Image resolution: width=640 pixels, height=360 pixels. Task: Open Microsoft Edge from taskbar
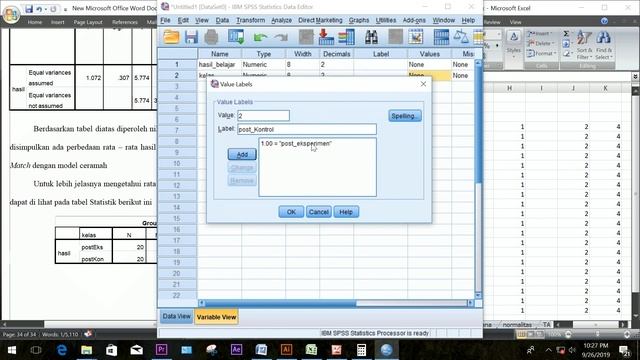pyautogui.click(x=62, y=350)
